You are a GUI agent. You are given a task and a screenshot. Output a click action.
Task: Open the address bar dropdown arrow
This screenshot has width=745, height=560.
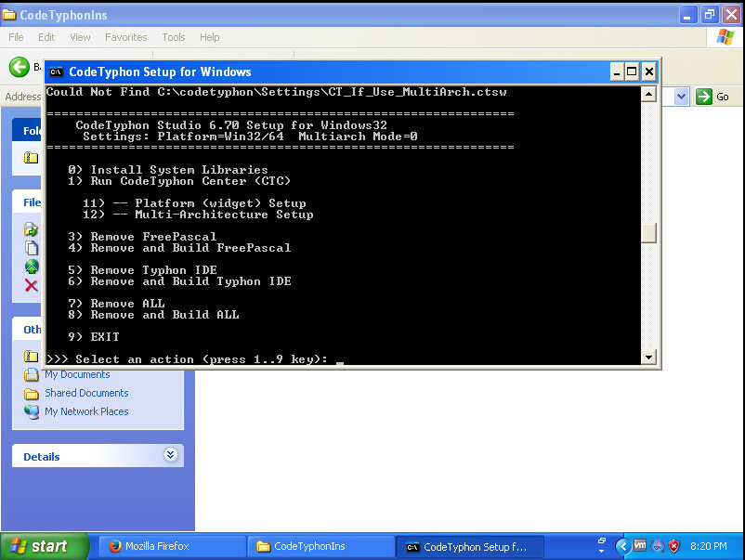pyautogui.click(x=681, y=97)
